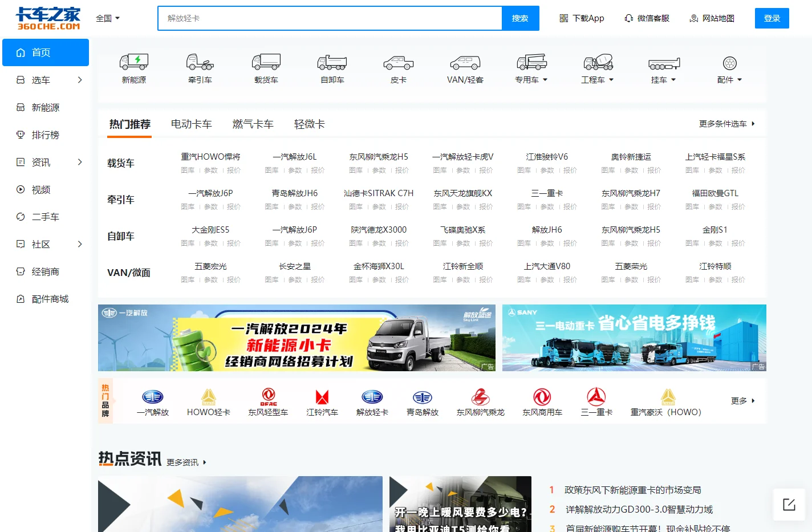The width and height of the screenshot is (812, 532).
Task: Open 东风柳汽乘龙 brand logo
Action: click(481, 397)
